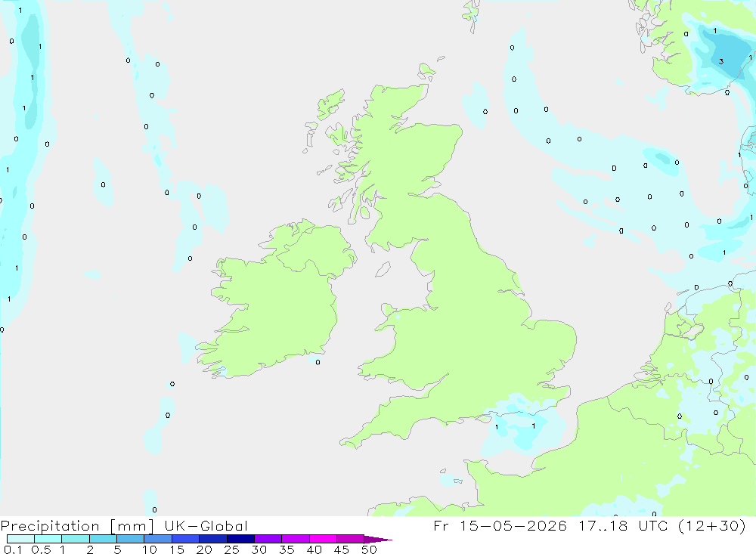Click the legend tick label '45'
The width and height of the screenshot is (756, 554).
(x=342, y=549)
